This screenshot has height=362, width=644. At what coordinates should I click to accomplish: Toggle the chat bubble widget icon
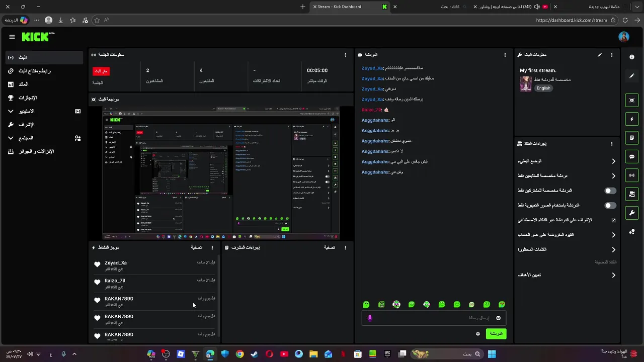point(632,156)
